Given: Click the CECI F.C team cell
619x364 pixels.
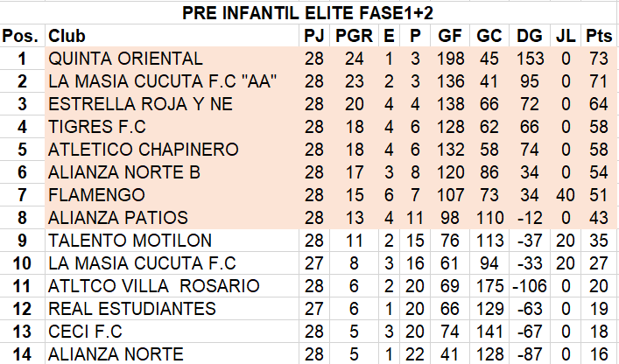Looking at the screenshot, I should click(x=172, y=332).
